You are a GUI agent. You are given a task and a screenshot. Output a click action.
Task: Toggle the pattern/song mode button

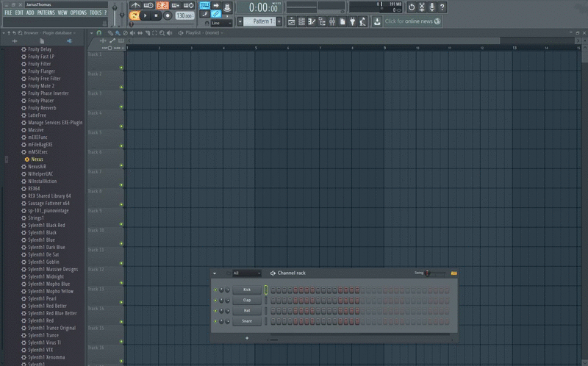point(134,15)
